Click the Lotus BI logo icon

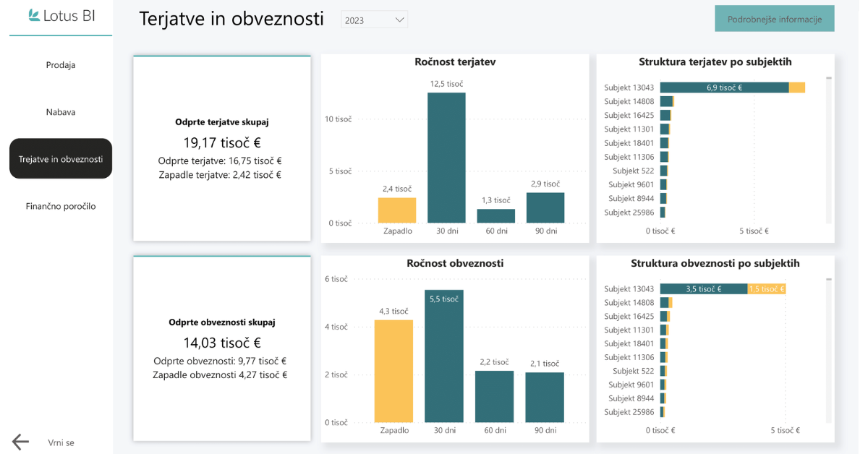coord(33,15)
